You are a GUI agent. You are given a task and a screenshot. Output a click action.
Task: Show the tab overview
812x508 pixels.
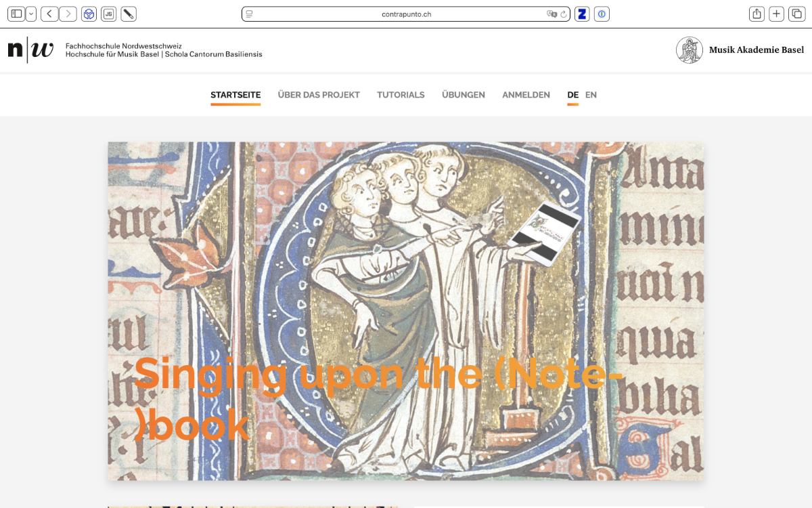pos(796,14)
